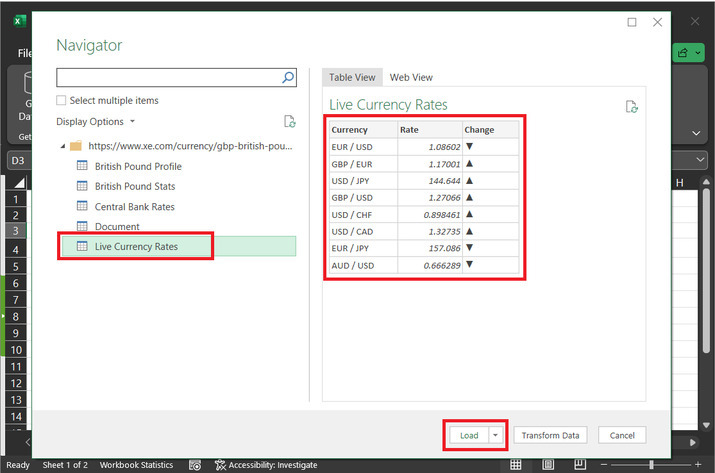Switch to Normal view in the status bar
This screenshot has width=715, height=473.
point(515,465)
